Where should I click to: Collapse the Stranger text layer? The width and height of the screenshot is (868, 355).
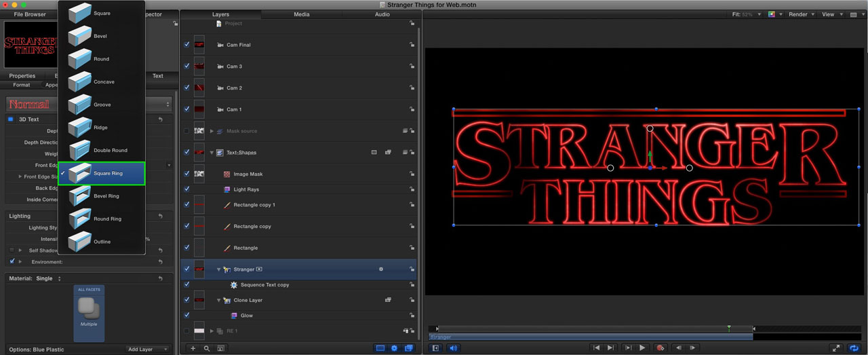click(x=218, y=269)
